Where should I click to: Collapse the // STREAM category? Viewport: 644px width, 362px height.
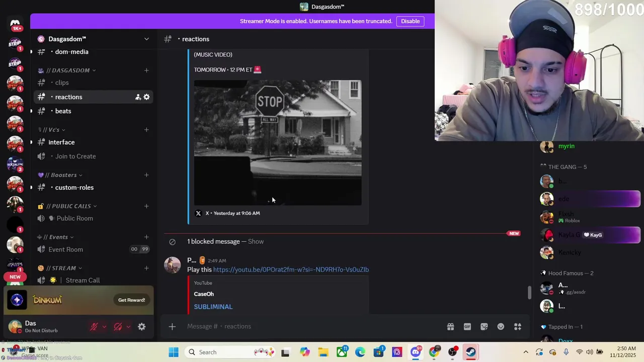click(x=60, y=268)
